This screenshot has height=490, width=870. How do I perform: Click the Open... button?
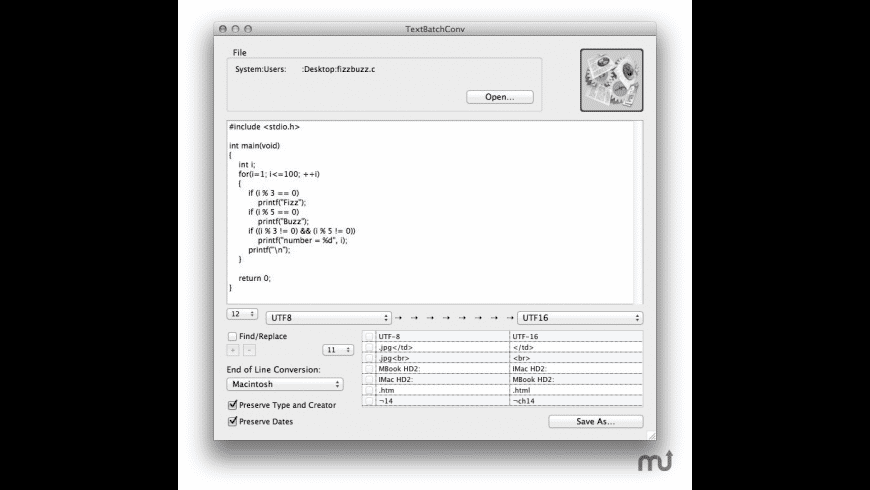tap(499, 97)
